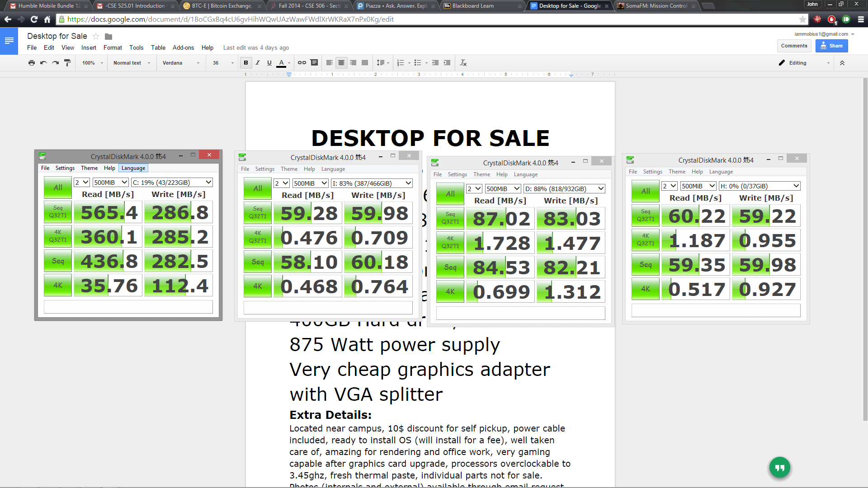Click the undo arrow icon
The image size is (868, 488).
pyautogui.click(x=43, y=63)
